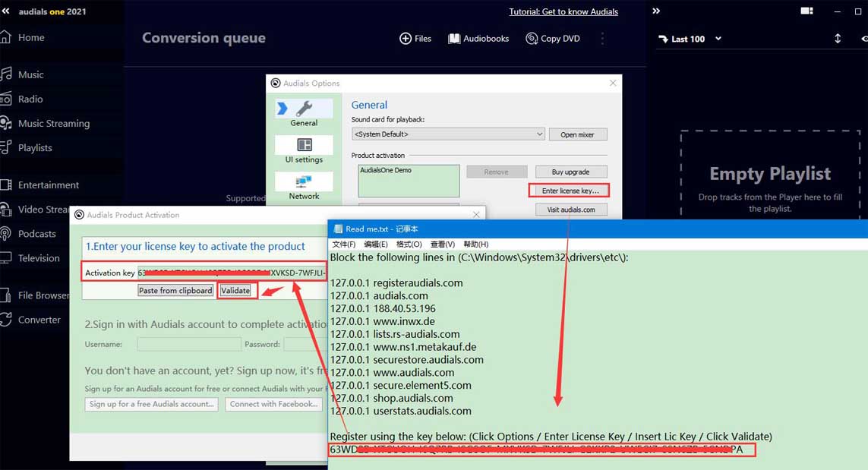Click Connect with Facebook button
Image resolution: width=868 pixels, height=470 pixels.
click(274, 404)
